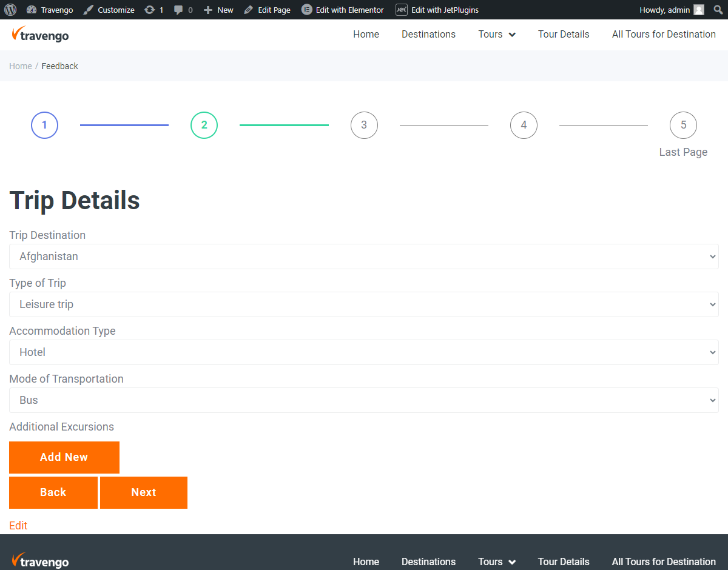This screenshot has height=570, width=728.
Task: Expand the Tours navigation chevron
Action: click(x=513, y=35)
